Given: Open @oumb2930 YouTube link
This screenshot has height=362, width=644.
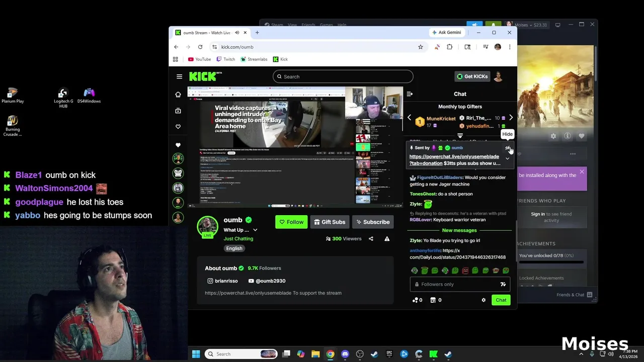Looking at the screenshot, I should pos(267,281).
